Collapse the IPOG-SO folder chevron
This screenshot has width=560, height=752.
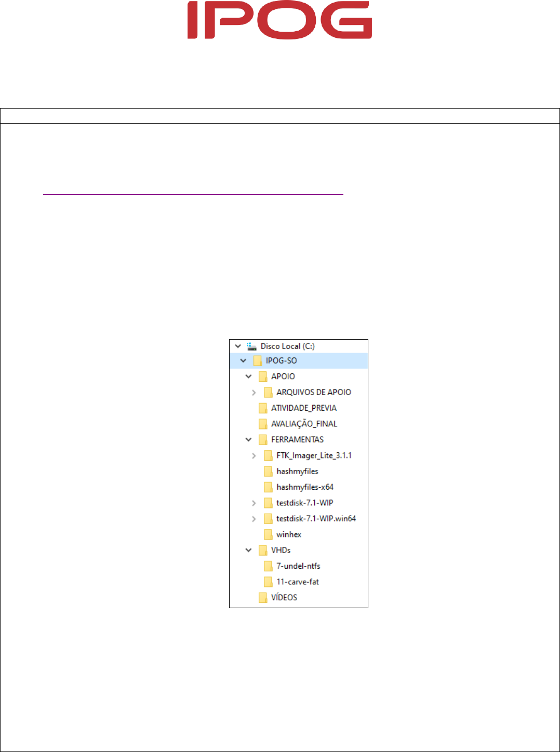[x=243, y=360]
